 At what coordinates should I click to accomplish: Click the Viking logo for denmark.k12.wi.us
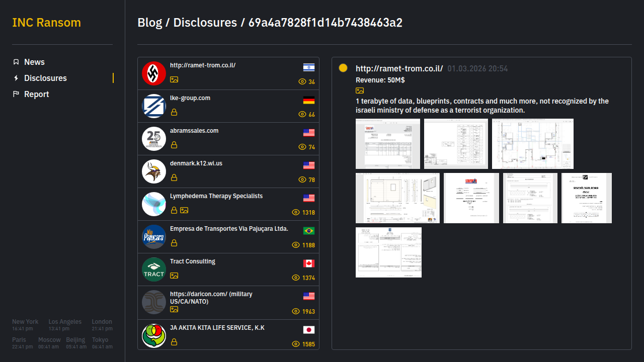(x=154, y=171)
